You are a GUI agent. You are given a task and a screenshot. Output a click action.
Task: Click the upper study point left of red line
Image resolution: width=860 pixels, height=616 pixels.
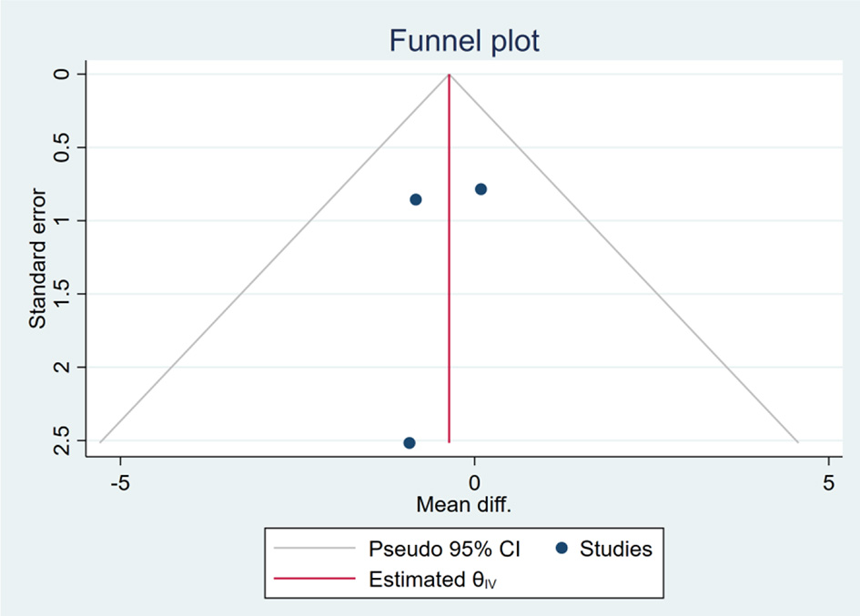[416, 199]
